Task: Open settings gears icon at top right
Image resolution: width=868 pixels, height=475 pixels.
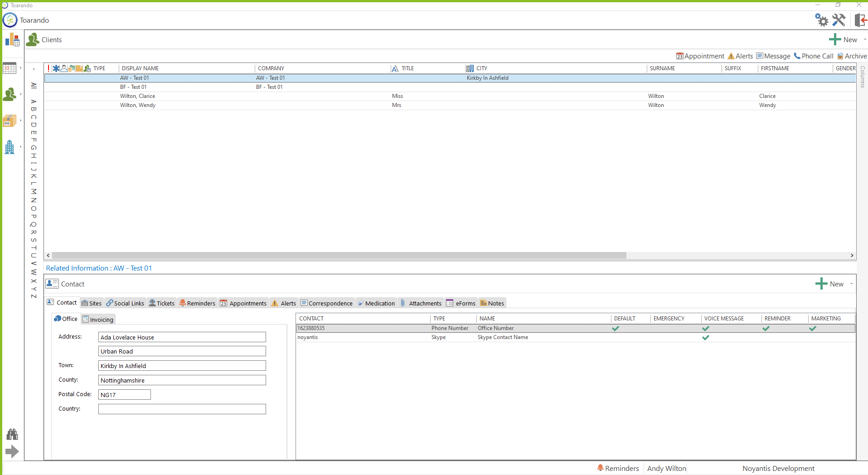Action: 821,20
